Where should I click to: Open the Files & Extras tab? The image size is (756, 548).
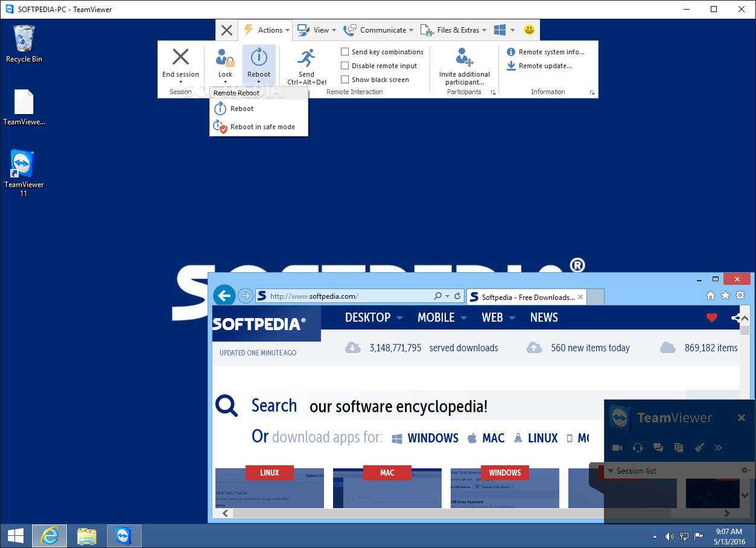(x=453, y=30)
